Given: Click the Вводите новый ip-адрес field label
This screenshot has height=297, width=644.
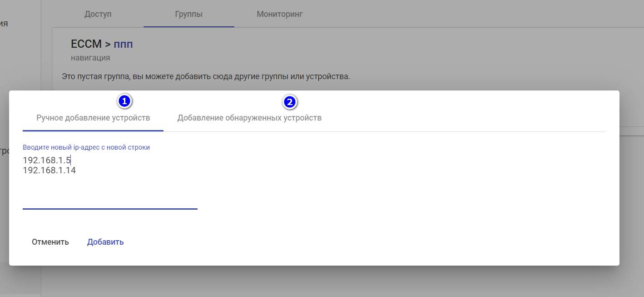Looking at the screenshot, I should pos(86,147).
